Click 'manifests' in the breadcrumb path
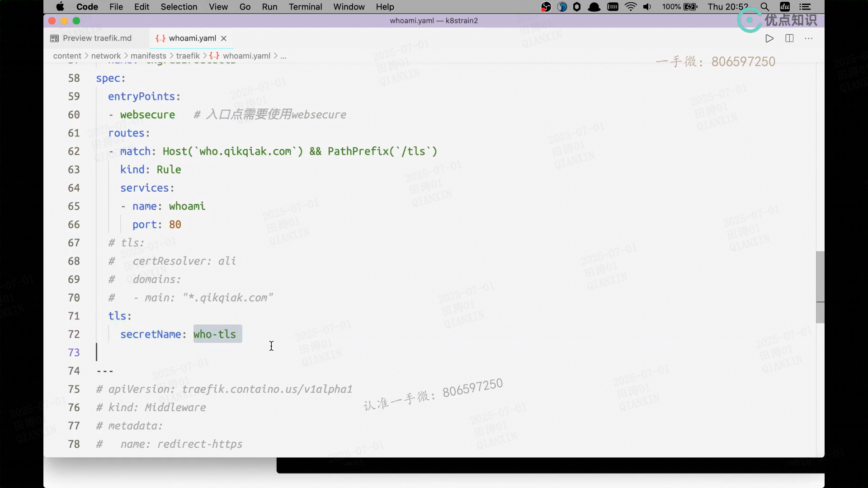Screen dimensions: 868x488 pos(148,56)
